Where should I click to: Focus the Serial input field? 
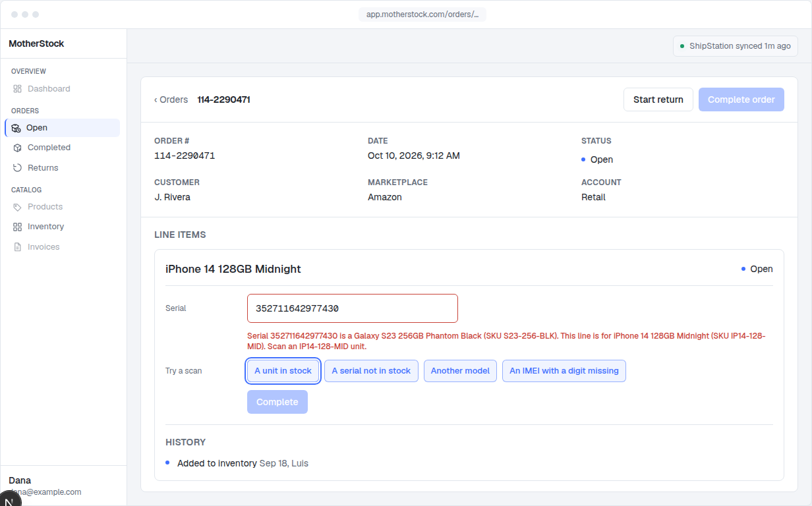pos(353,308)
